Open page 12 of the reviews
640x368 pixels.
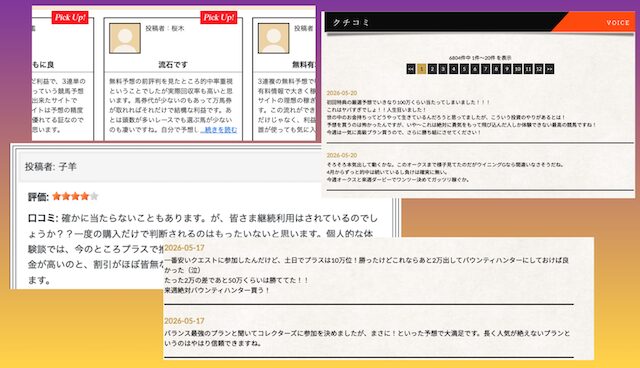pyautogui.click(x=539, y=69)
